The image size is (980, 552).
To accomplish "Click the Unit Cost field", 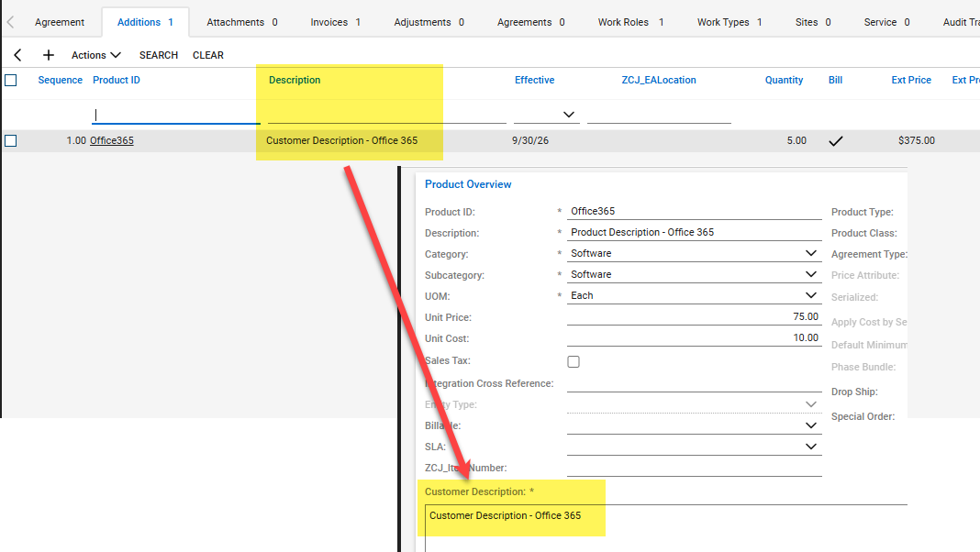I will click(x=694, y=337).
